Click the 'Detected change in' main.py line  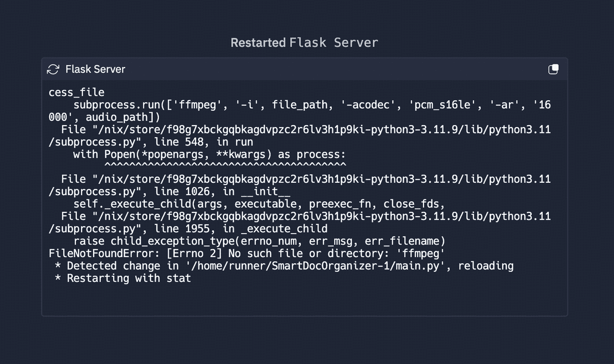tap(284, 266)
